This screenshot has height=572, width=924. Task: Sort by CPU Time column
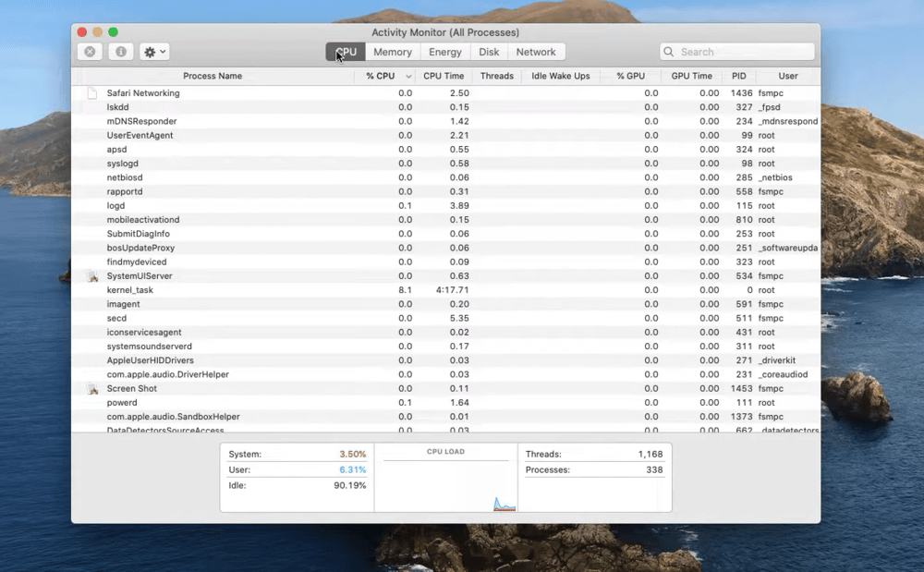coord(444,76)
